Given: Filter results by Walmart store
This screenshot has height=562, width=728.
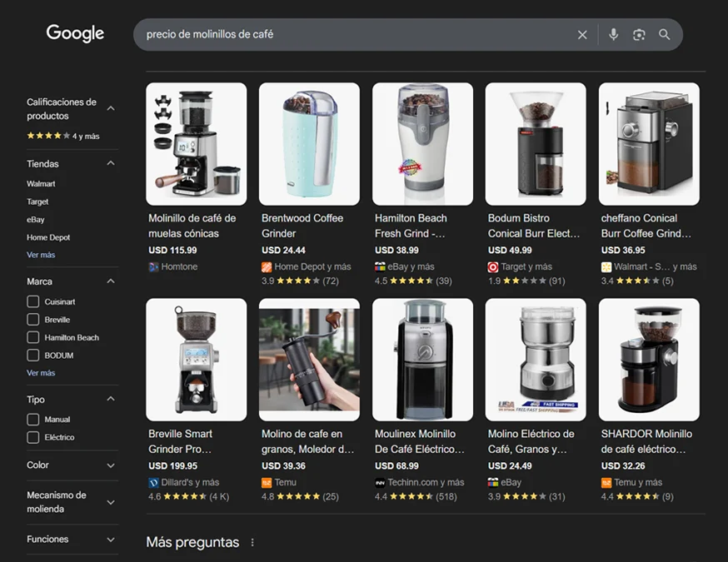Looking at the screenshot, I should point(41,183).
